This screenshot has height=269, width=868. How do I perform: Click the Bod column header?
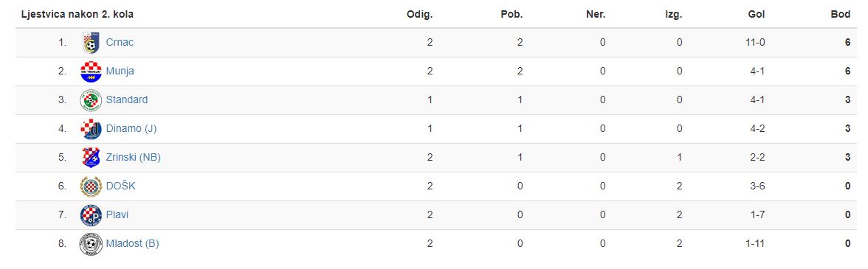coord(840,15)
